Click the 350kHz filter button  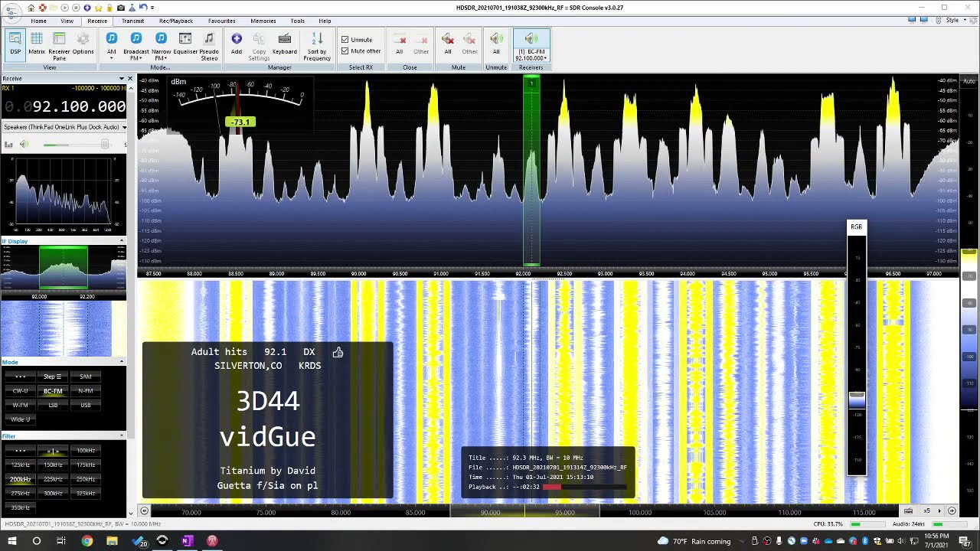[21, 507]
